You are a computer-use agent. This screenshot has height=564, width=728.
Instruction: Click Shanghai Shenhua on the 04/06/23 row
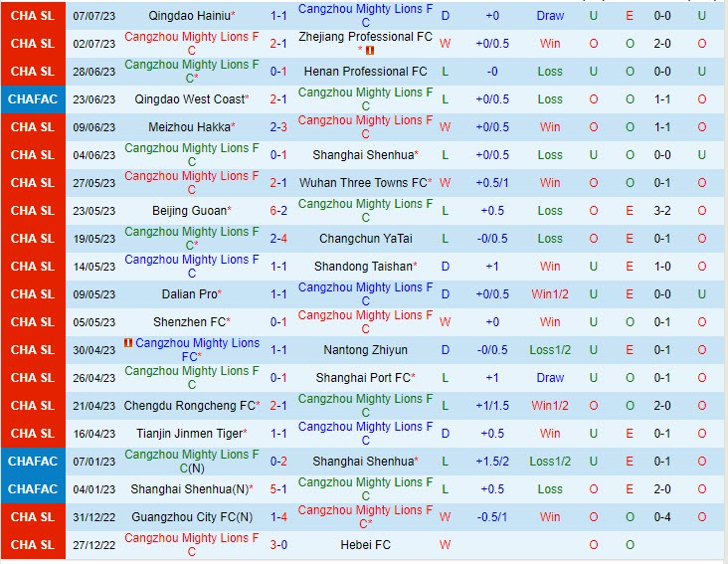[363, 155]
